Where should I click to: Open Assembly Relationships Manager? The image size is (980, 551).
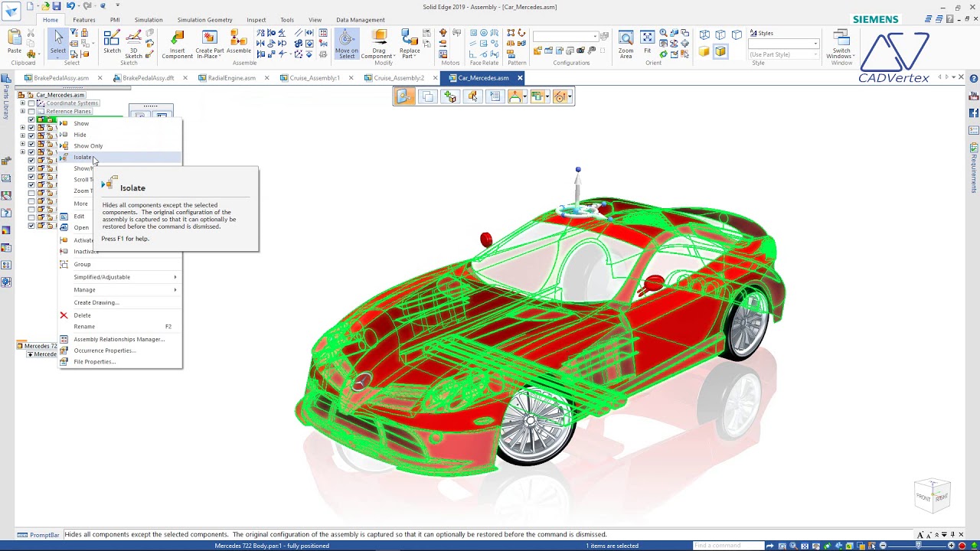point(119,340)
